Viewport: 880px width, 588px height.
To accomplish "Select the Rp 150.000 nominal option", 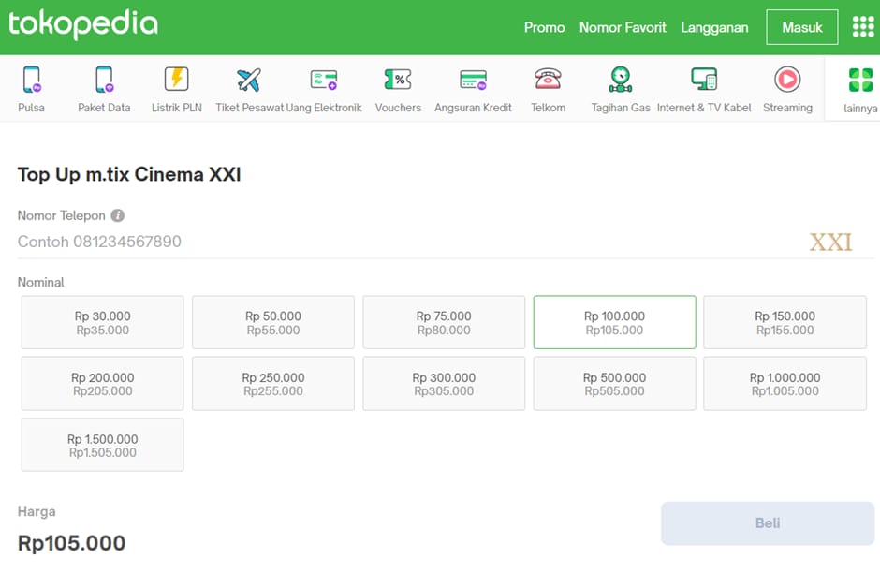I will [785, 323].
